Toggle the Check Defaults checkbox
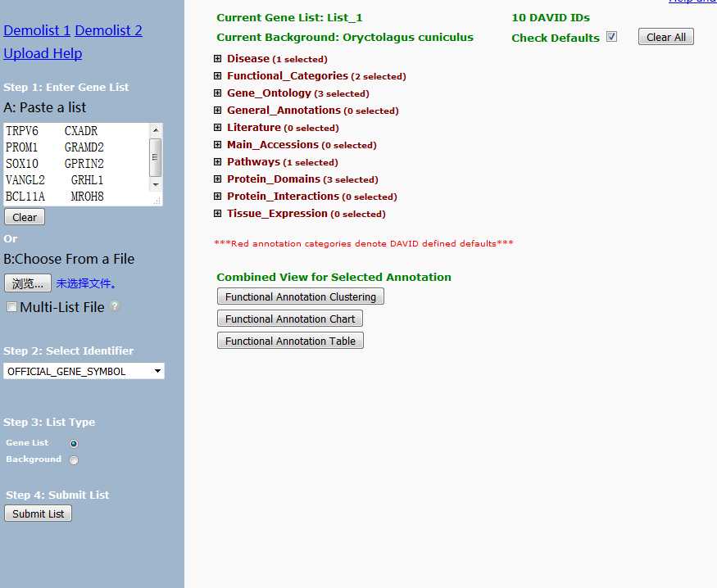Screen dimensions: 717x588 click(x=611, y=37)
